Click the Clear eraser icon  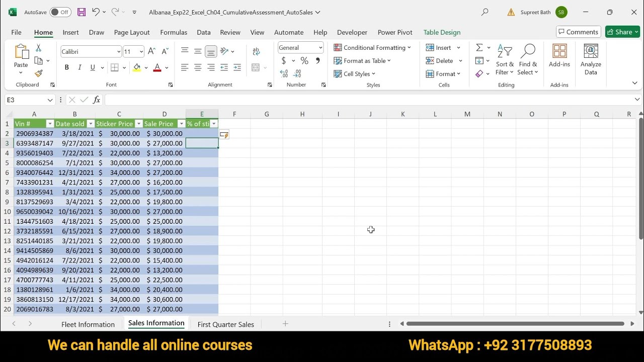coord(479,74)
